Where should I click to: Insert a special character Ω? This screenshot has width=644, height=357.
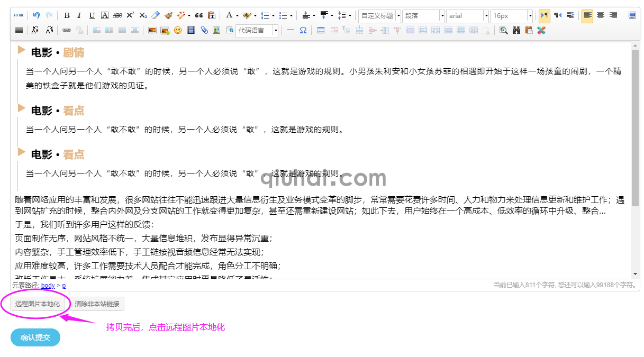coord(303,30)
